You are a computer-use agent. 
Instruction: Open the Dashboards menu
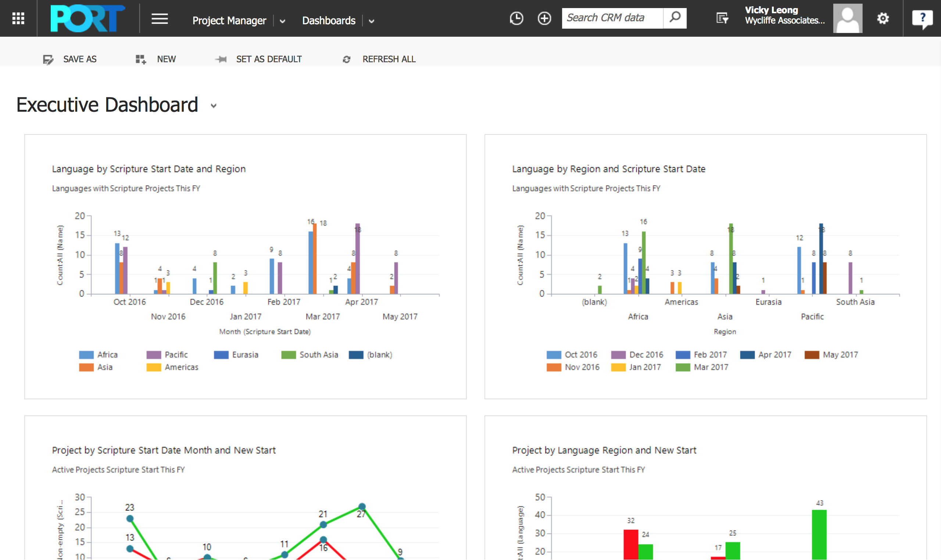pos(329,20)
